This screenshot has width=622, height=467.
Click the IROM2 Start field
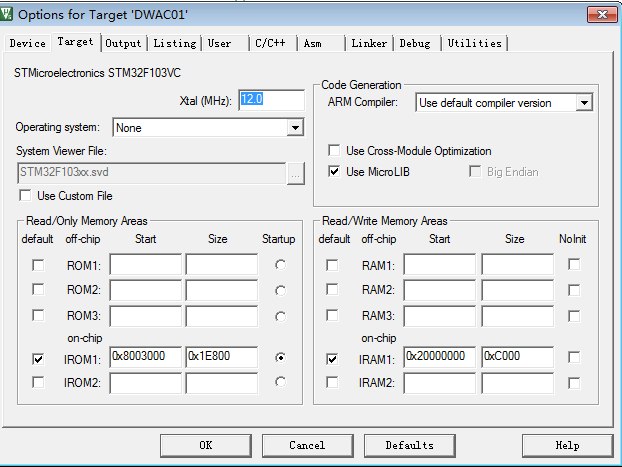click(x=146, y=383)
